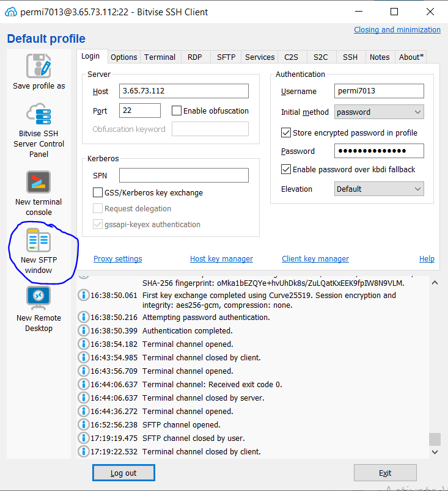
Task: Click the Help link
Action: pyautogui.click(x=427, y=259)
